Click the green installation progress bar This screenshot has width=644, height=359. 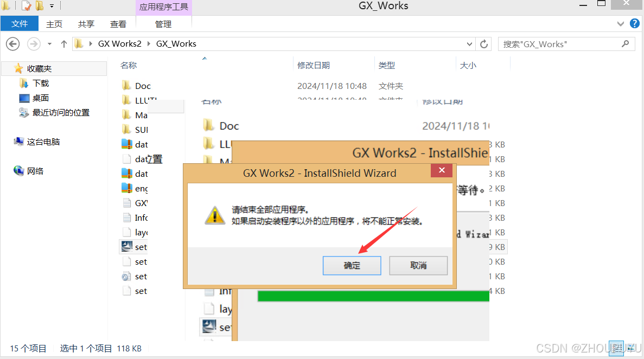(x=373, y=296)
